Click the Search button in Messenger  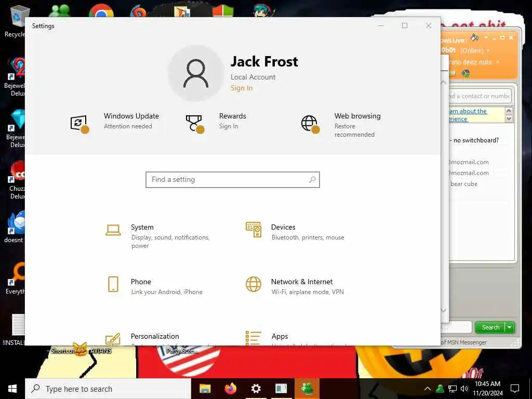click(x=490, y=327)
